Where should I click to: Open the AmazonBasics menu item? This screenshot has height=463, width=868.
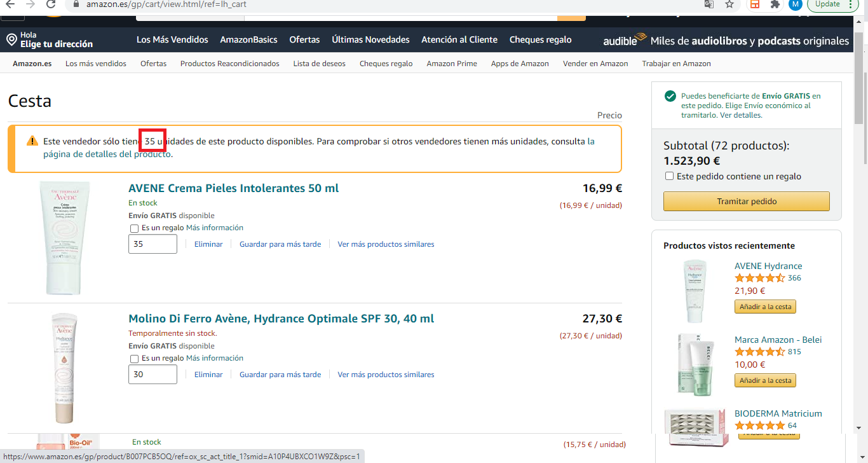click(x=248, y=39)
